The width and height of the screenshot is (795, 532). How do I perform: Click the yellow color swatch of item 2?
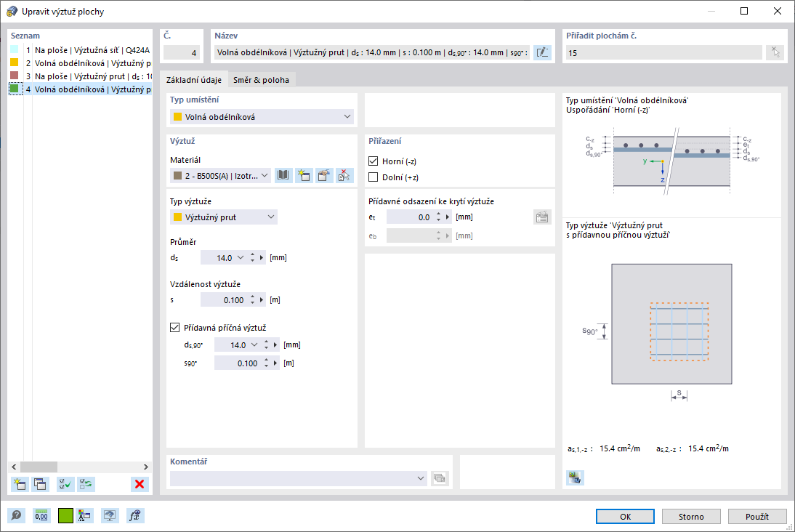click(x=15, y=63)
